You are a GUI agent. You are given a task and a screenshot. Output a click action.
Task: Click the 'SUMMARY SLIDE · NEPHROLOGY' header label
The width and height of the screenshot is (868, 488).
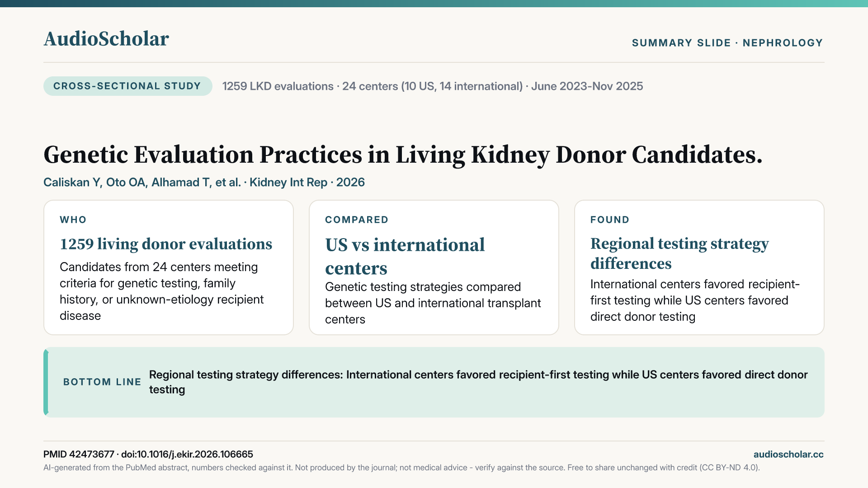[x=727, y=43]
